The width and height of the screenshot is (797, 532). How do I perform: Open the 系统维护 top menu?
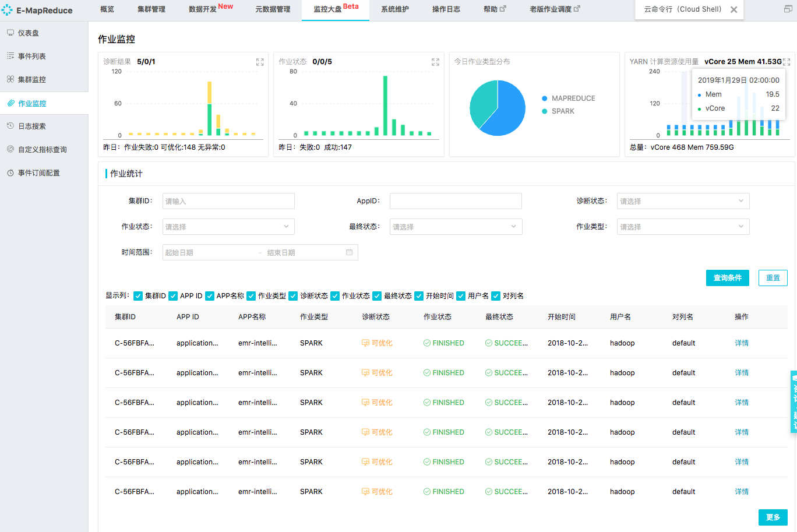point(395,9)
